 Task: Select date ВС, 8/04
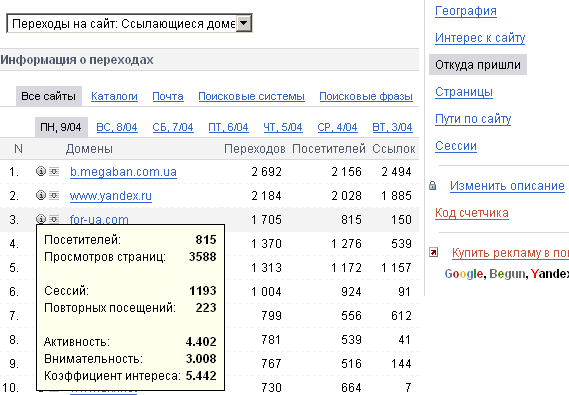117,127
